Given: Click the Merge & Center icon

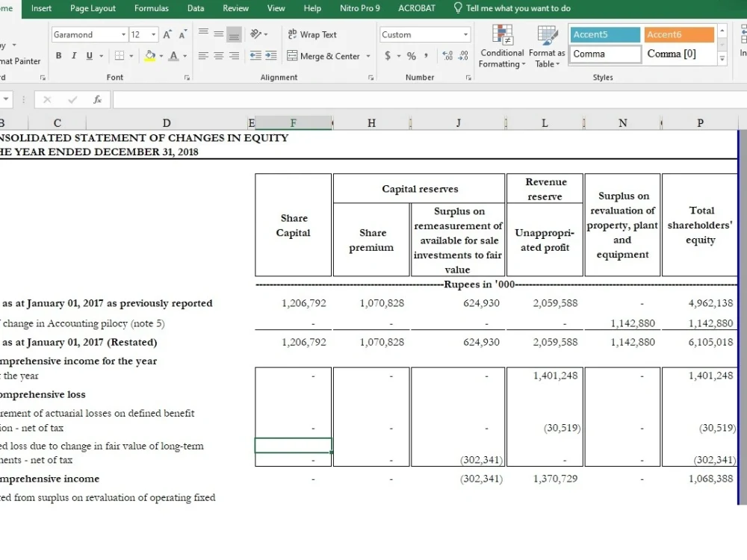Looking at the screenshot, I should pyautogui.click(x=321, y=55).
